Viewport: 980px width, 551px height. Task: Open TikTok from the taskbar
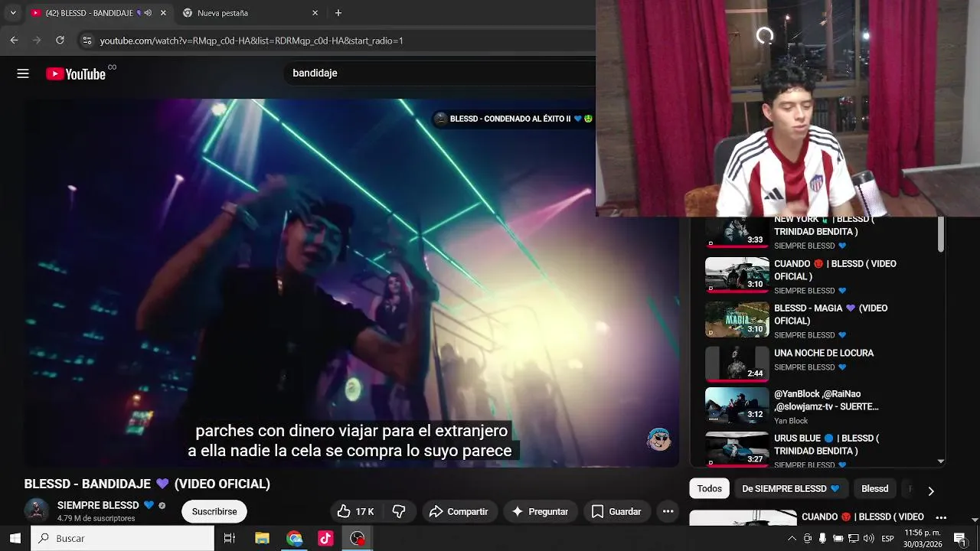pyautogui.click(x=326, y=538)
